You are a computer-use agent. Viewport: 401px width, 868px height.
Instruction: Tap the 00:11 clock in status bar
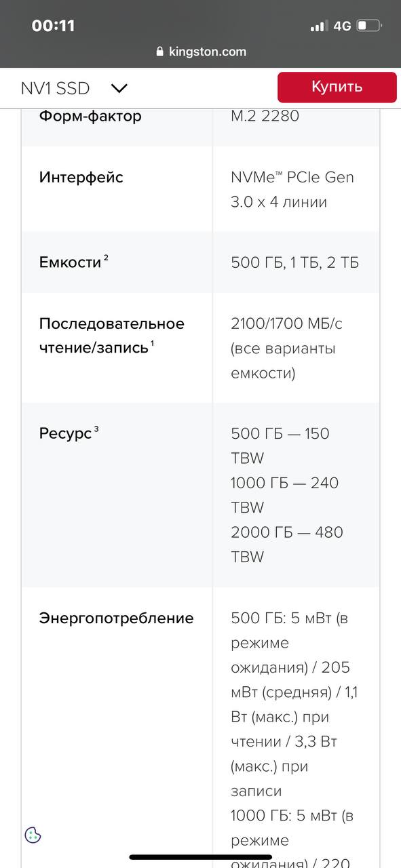coord(53,26)
